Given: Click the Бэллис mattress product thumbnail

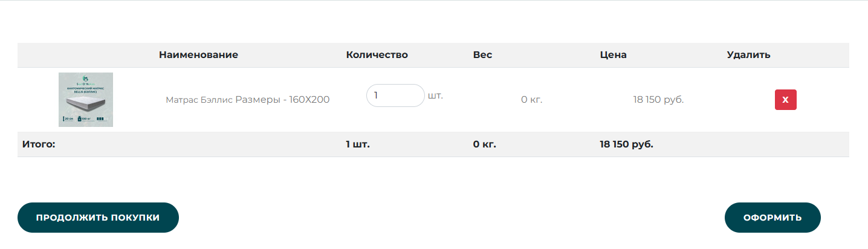Looking at the screenshot, I should click(86, 100).
